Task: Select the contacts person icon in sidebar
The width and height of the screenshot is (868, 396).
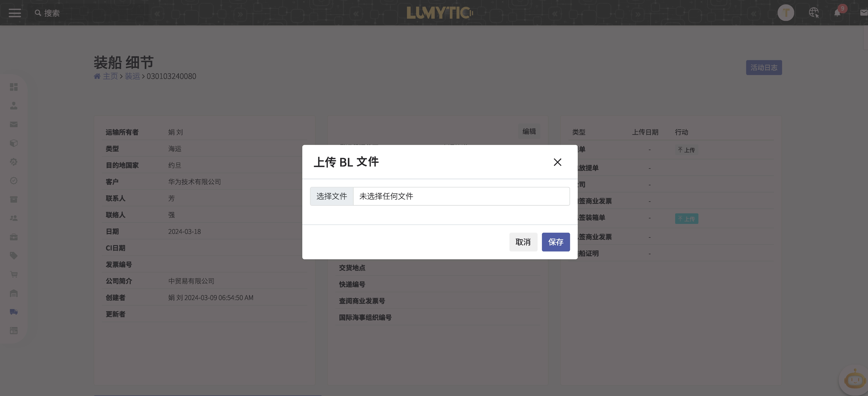Action: pyautogui.click(x=13, y=106)
